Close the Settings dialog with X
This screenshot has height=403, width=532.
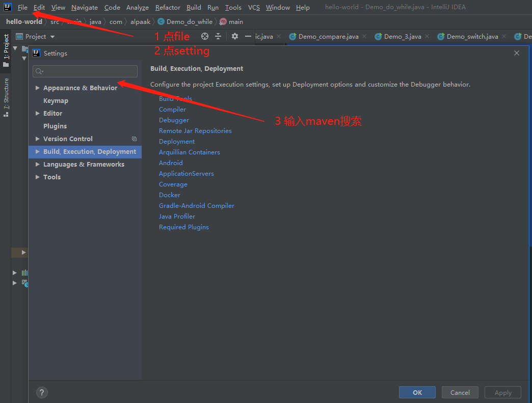tap(516, 53)
